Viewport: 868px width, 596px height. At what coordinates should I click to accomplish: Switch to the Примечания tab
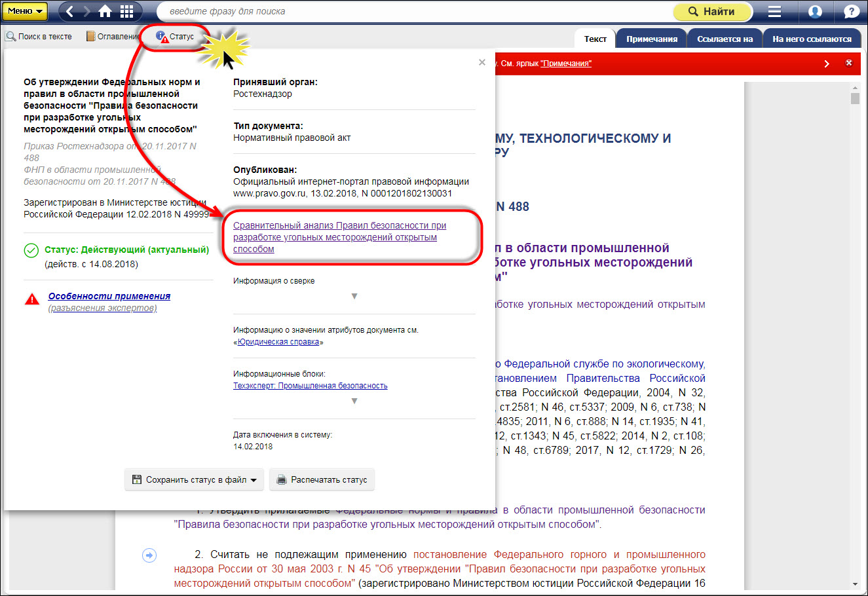(x=651, y=39)
